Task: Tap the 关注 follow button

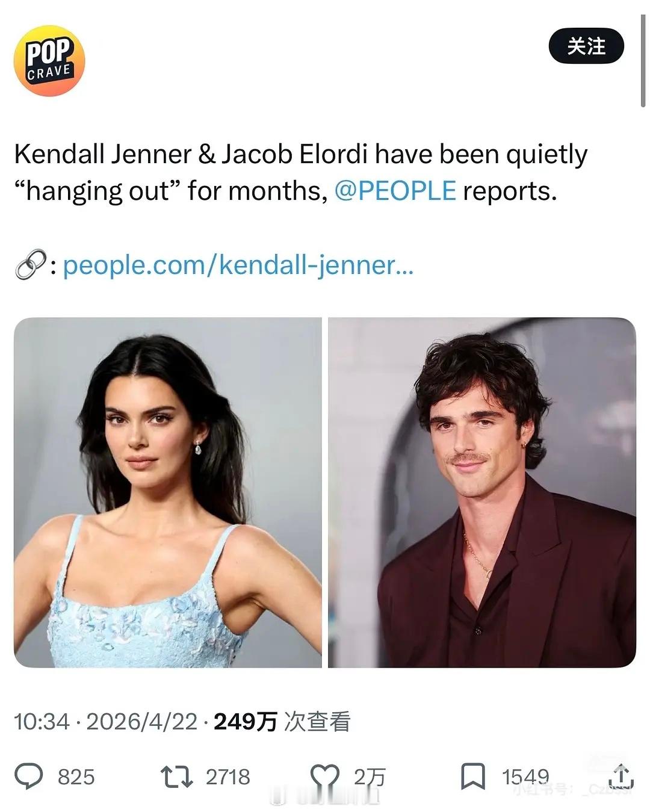Action: pyautogui.click(x=586, y=46)
